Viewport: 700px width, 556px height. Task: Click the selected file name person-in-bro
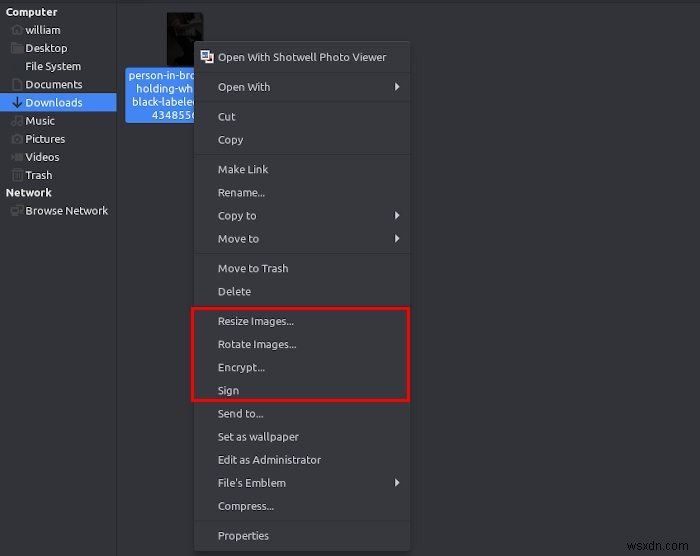[x=161, y=95]
